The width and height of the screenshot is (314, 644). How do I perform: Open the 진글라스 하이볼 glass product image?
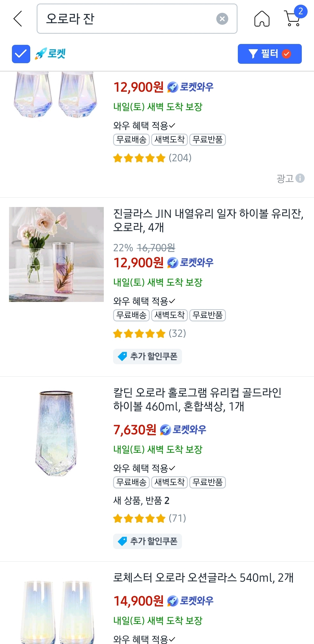click(56, 254)
